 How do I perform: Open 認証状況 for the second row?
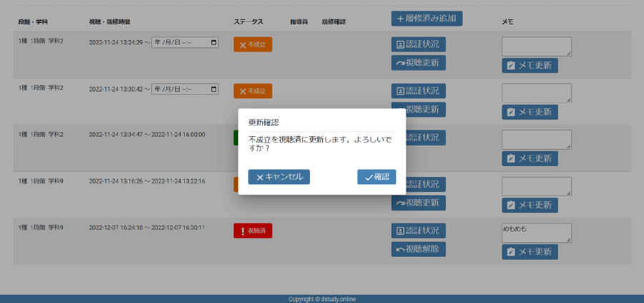click(x=419, y=91)
